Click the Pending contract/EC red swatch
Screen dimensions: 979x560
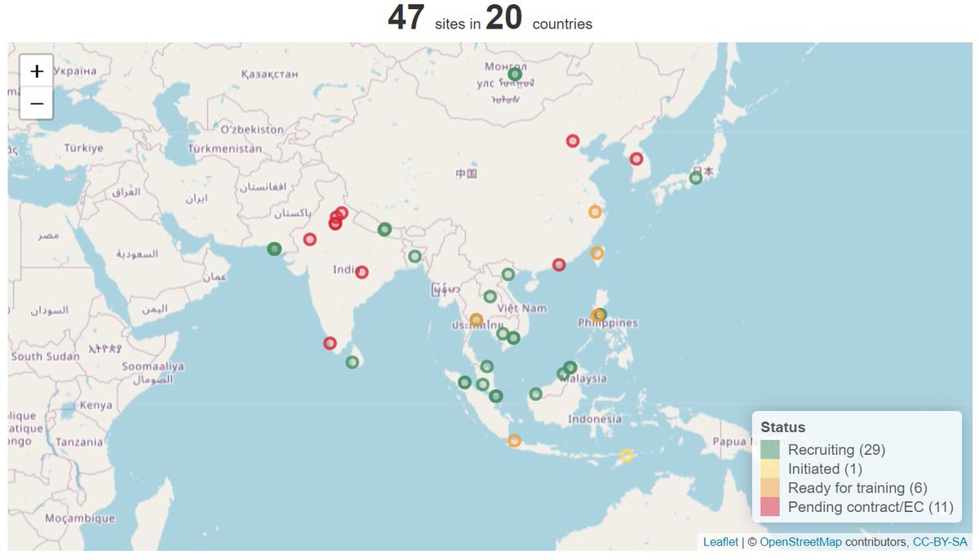(x=770, y=507)
